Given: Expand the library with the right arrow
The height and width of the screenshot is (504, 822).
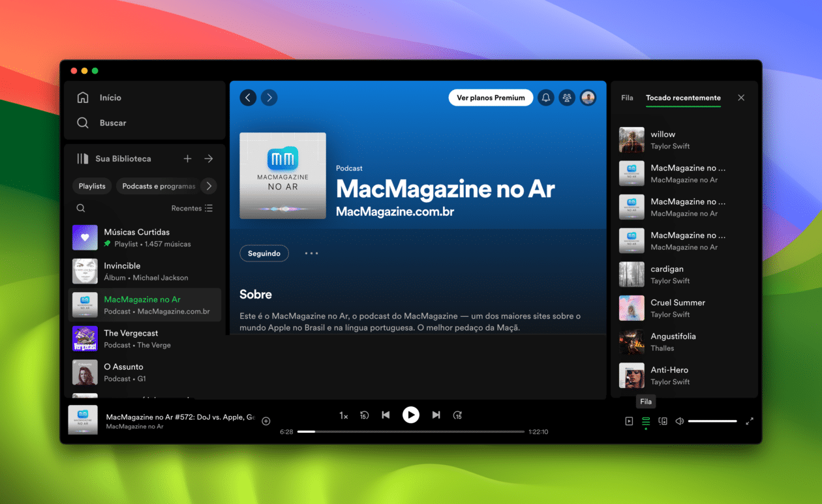Looking at the screenshot, I should [x=209, y=158].
